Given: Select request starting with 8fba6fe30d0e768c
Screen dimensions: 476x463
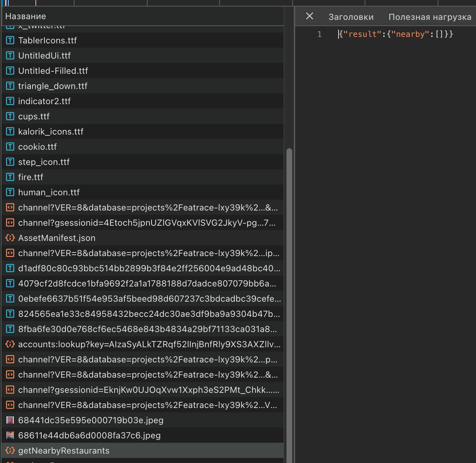Looking at the screenshot, I should [x=143, y=329].
